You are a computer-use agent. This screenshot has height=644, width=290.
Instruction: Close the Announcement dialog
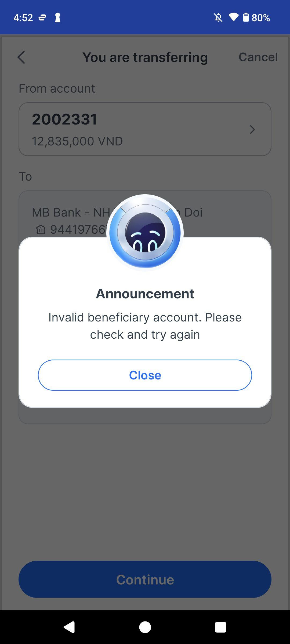[145, 375]
